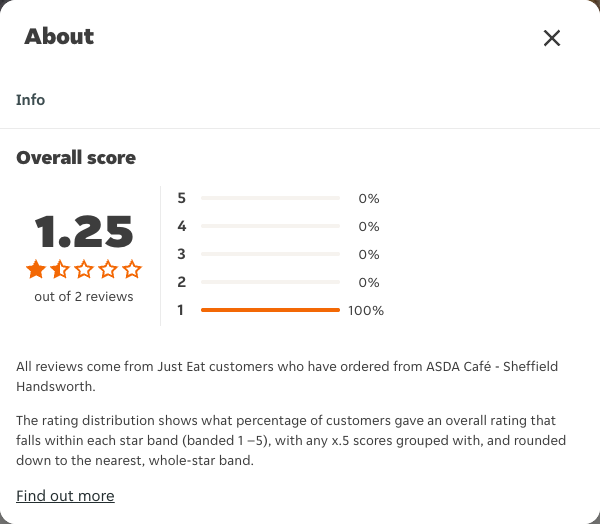The height and width of the screenshot is (524, 600).
Task: Click the 100% percentage label
Action: click(x=366, y=310)
